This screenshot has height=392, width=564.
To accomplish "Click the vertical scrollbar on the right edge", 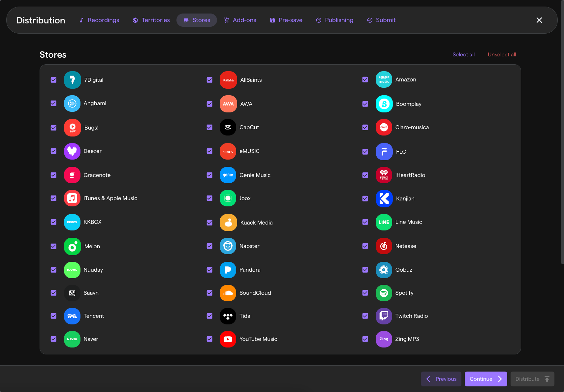I will (562, 132).
